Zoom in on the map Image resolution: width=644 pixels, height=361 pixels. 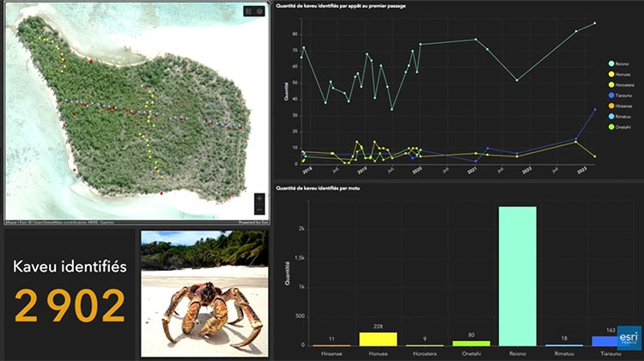click(x=259, y=199)
